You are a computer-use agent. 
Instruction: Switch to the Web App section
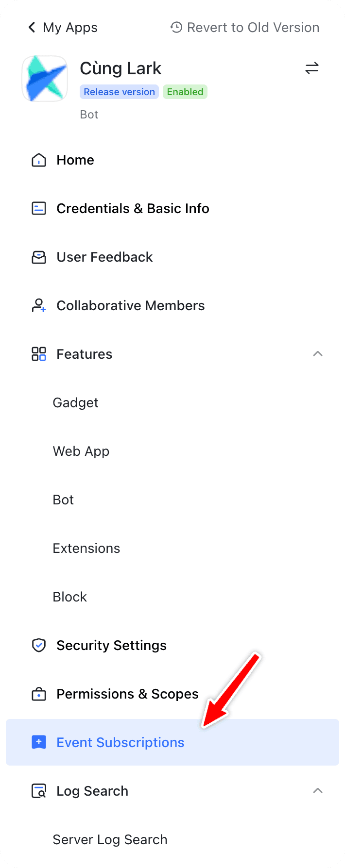pyautogui.click(x=81, y=451)
